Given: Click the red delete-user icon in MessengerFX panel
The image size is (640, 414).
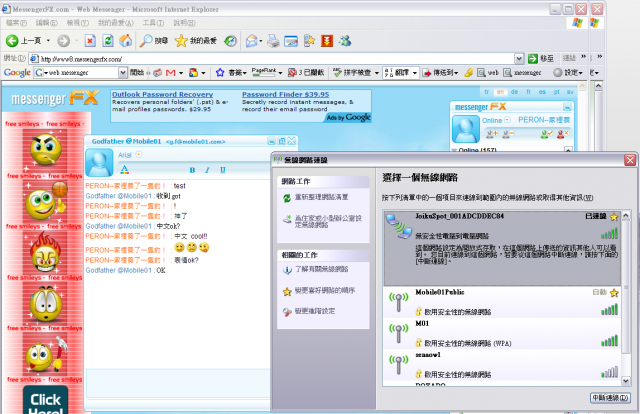Looking at the screenshot, I should [562, 134].
